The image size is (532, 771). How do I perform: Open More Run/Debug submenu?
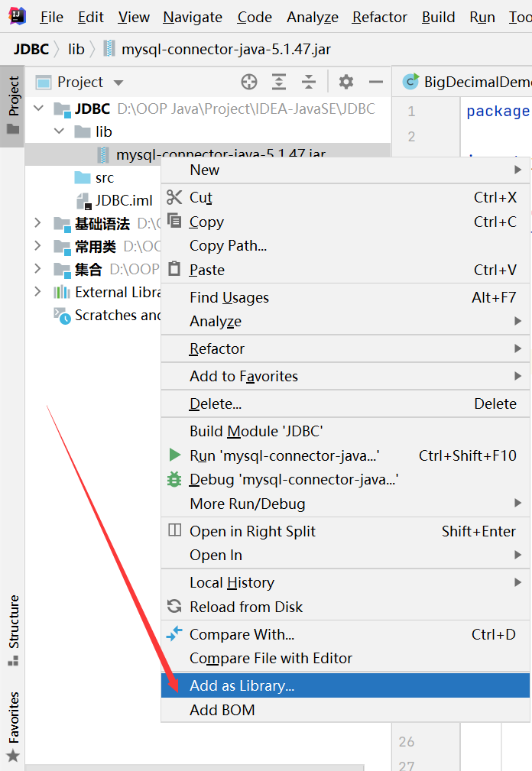[345, 504]
